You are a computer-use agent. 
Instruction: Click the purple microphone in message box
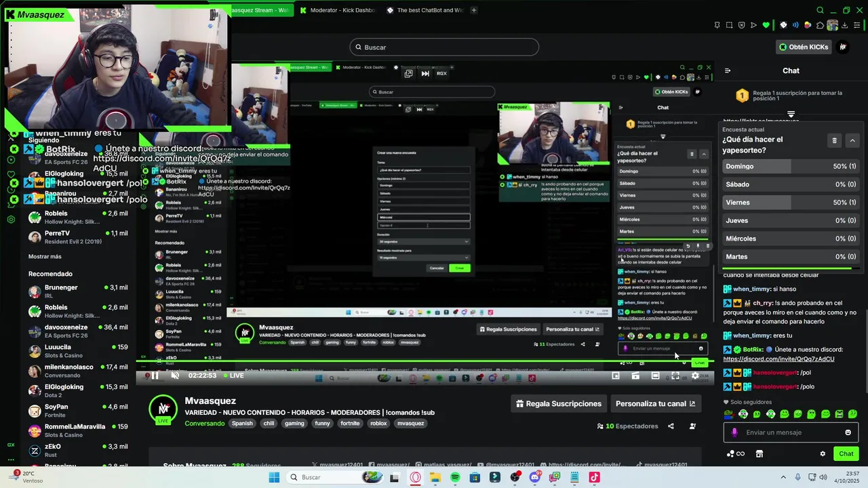734,432
